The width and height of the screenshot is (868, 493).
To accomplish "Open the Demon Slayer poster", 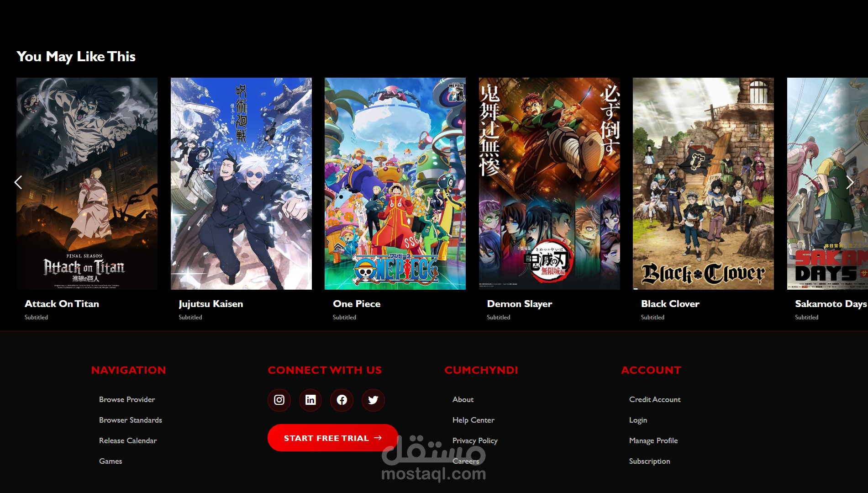I will point(549,184).
